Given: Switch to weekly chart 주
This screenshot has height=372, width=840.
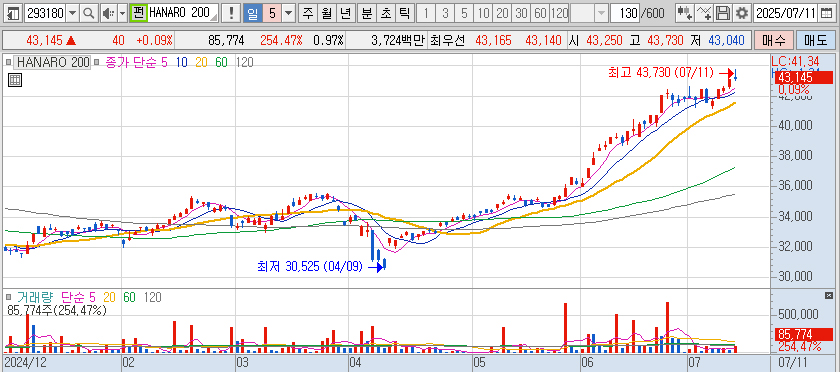Looking at the screenshot, I should 308,13.
